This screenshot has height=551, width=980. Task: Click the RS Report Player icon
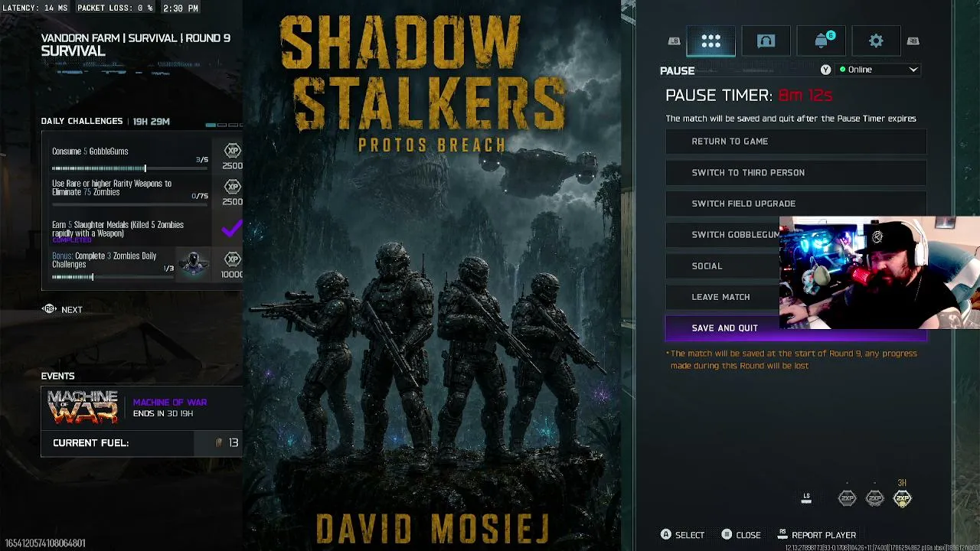point(782,534)
